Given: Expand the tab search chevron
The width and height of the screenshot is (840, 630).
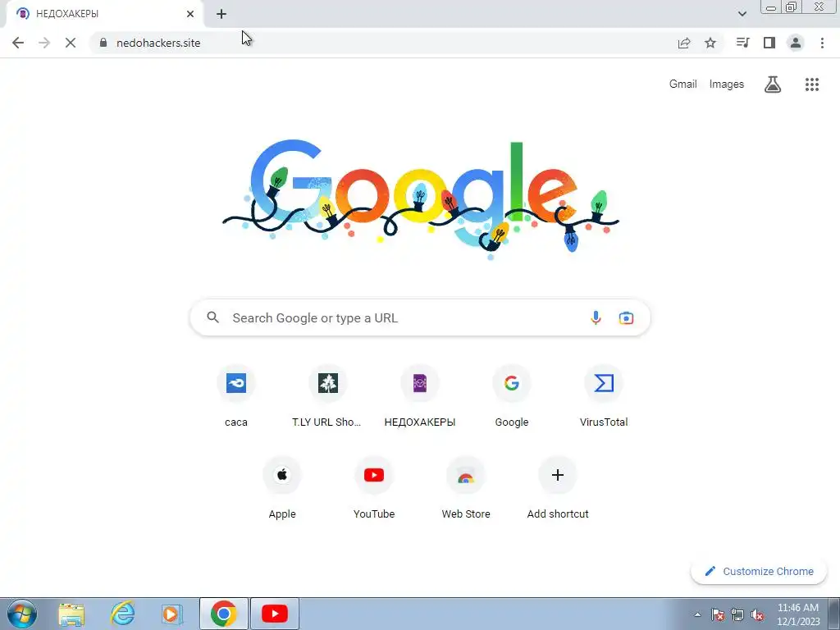Looking at the screenshot, I should (742, 14).
